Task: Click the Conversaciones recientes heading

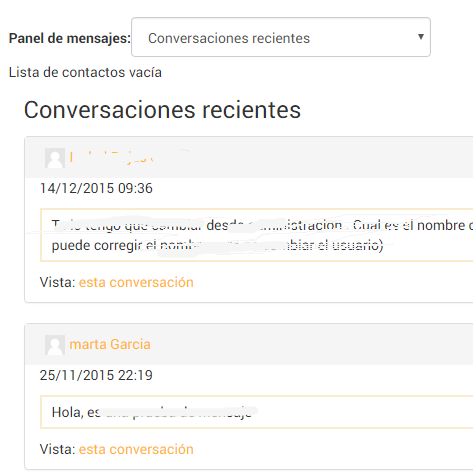Action: click(x=162, y=110)
